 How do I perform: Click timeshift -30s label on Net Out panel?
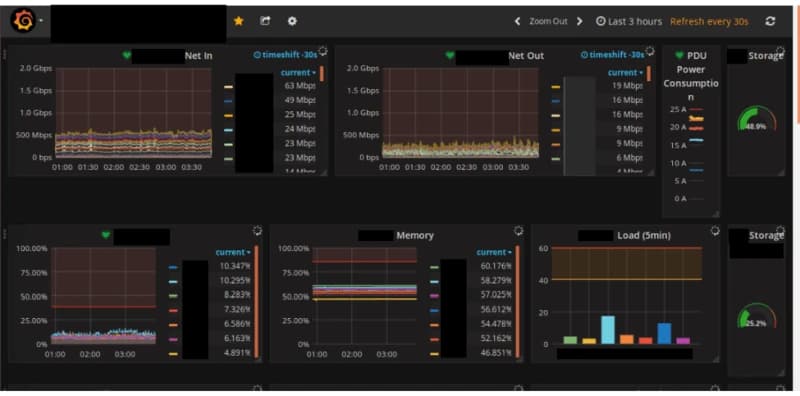point(612,55)
